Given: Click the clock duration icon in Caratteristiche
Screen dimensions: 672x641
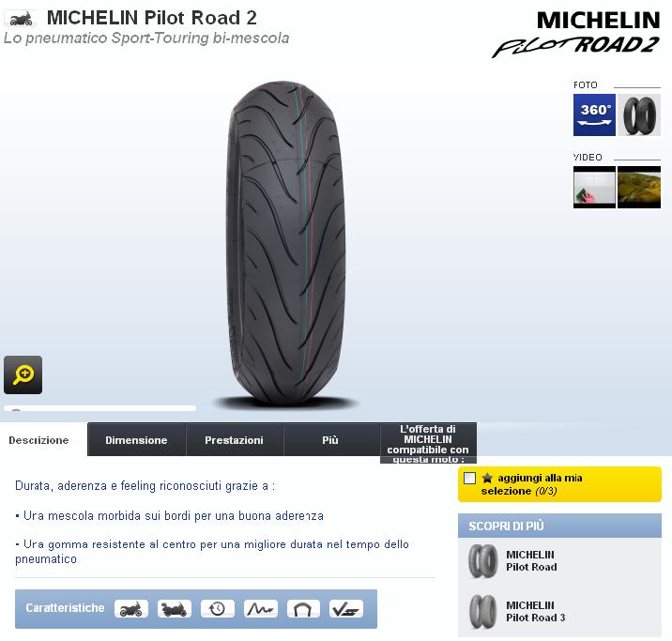Looking at the screenshot, I should [218, 609].
